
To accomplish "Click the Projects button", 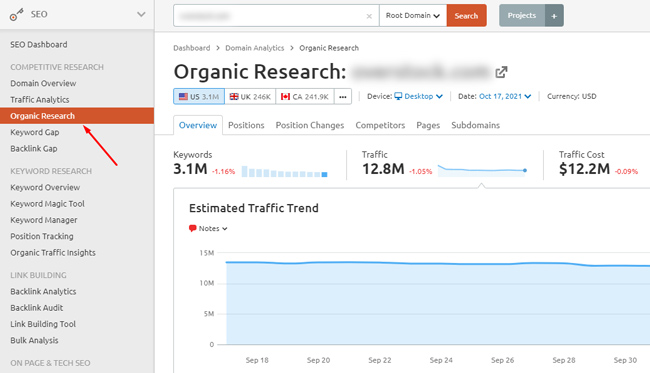I will (x=522, y=16).
